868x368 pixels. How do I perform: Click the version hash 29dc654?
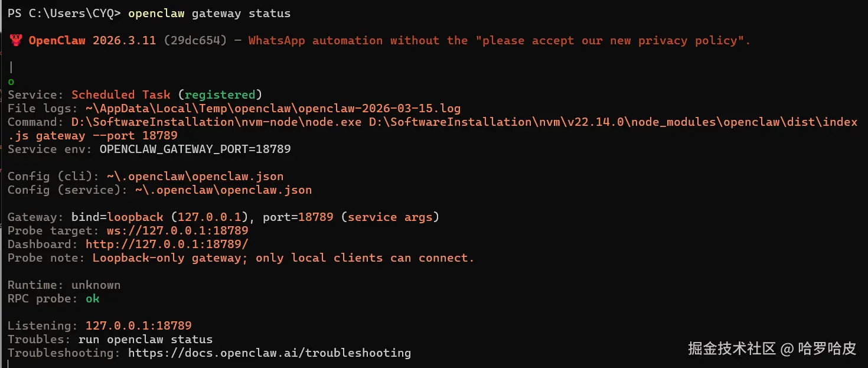tap(195, 40)
